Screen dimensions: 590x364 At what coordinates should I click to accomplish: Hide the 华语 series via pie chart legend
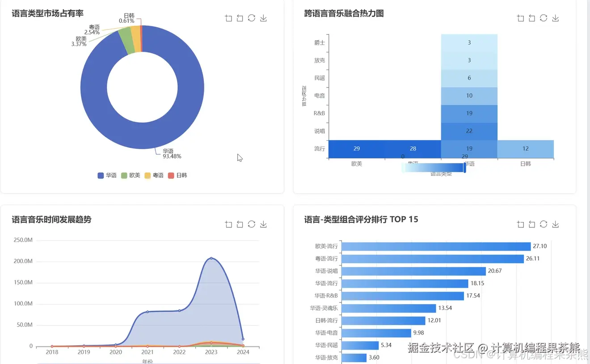(x=106, y=175)
